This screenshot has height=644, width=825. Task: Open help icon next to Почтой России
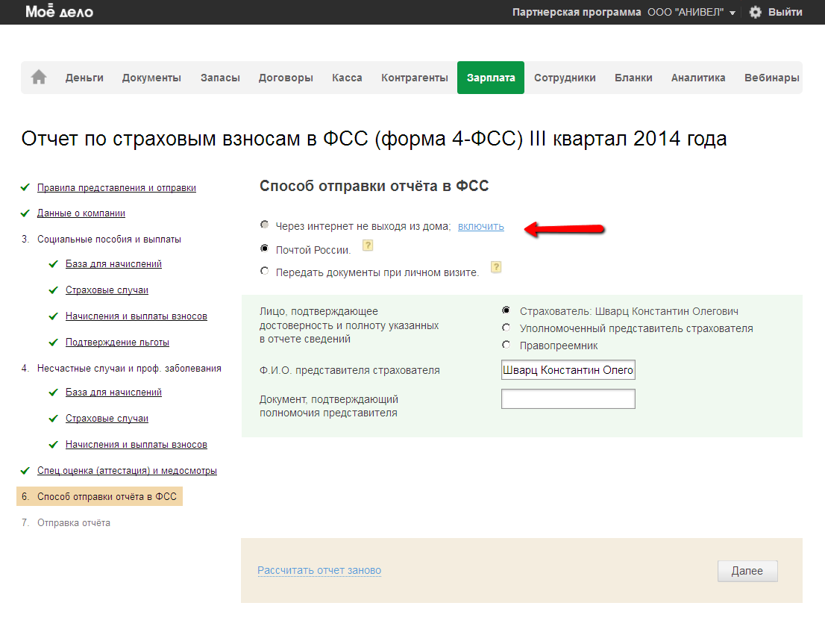[x=367, y=246]
